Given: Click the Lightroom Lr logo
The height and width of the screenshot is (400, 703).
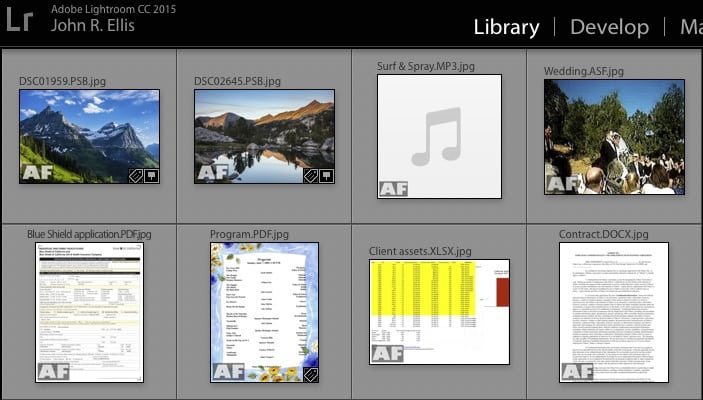Looking at the screenshot, I should click(x=20, y=19).
